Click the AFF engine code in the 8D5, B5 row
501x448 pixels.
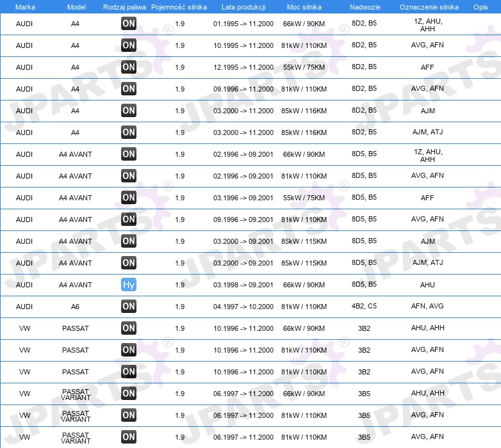(427, 198)
